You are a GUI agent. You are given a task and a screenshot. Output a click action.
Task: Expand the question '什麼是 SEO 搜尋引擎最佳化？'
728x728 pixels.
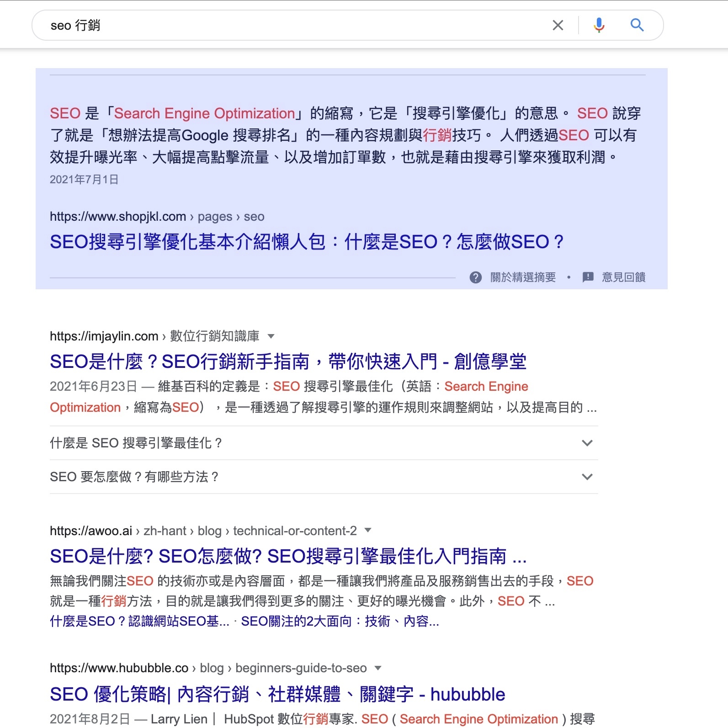click(x=324, y=443)
